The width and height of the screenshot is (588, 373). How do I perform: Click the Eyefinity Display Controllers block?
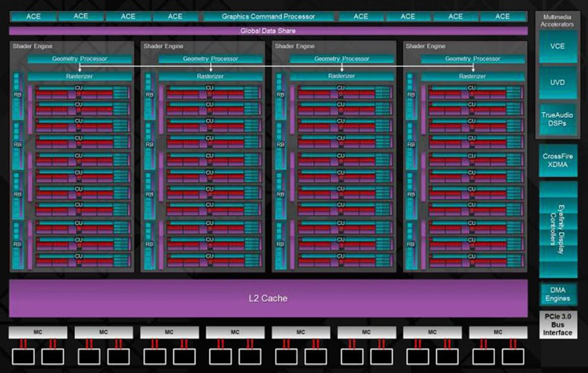pyautogui.click(x=558, y=230)
